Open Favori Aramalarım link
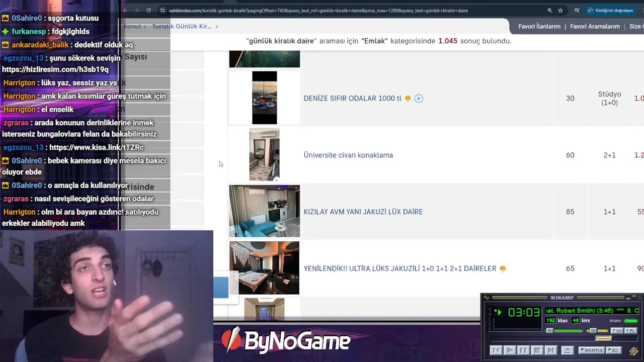The width and height of the screenshot is (644, 362). 595,27
